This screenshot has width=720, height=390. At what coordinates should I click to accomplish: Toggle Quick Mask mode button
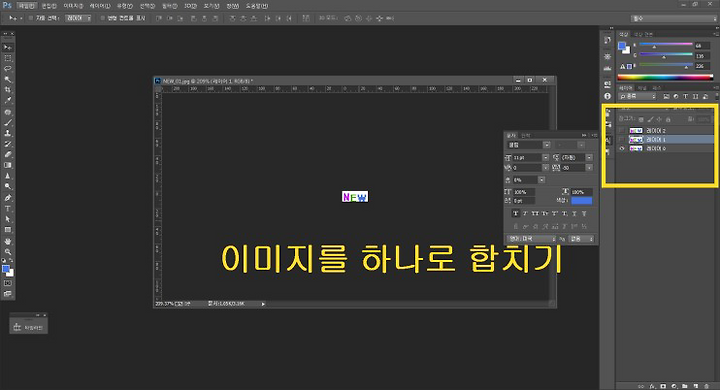click(x=8, y=283)
